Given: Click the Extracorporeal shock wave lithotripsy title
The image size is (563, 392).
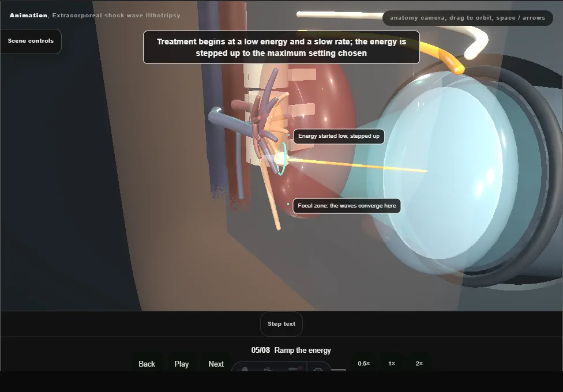Looking at the screenshot, I should coord(117,16).
